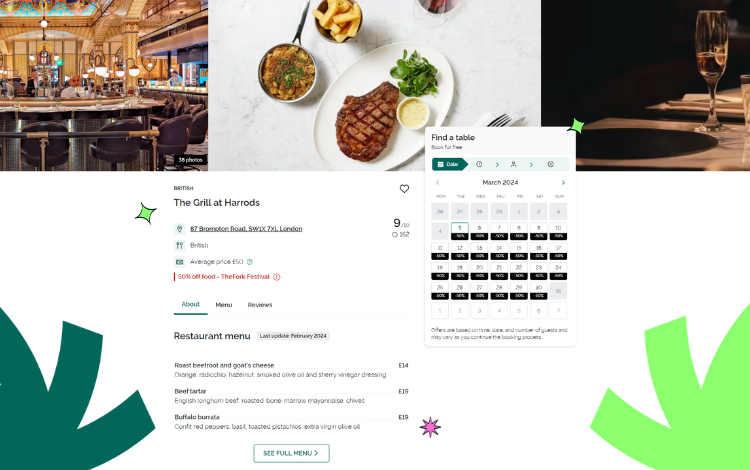Open average price info question icon
Viewport: 750px width, 470px height.
pyautogui.click(x=250, y=262)
